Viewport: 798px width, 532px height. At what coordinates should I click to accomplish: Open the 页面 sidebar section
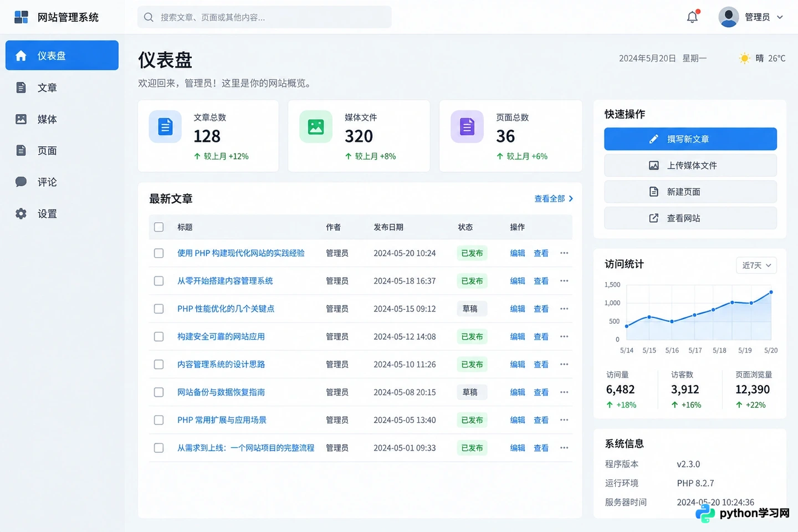pyautogui.click(x=62, y=151)
